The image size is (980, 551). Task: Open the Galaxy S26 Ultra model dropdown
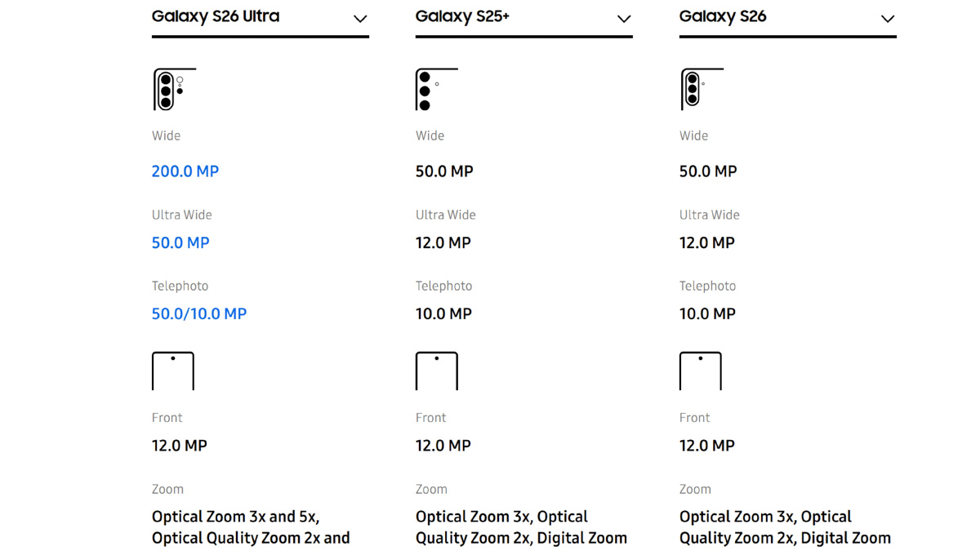pos(360,19)
